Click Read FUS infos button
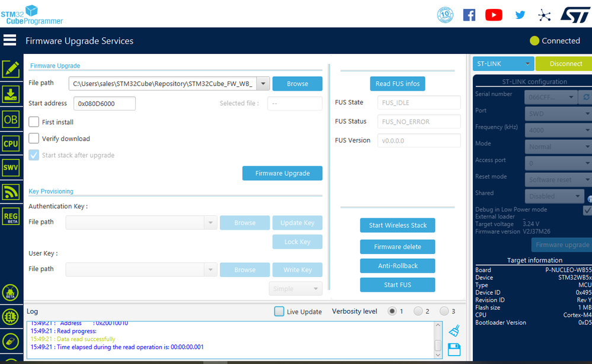 [398, 83]
